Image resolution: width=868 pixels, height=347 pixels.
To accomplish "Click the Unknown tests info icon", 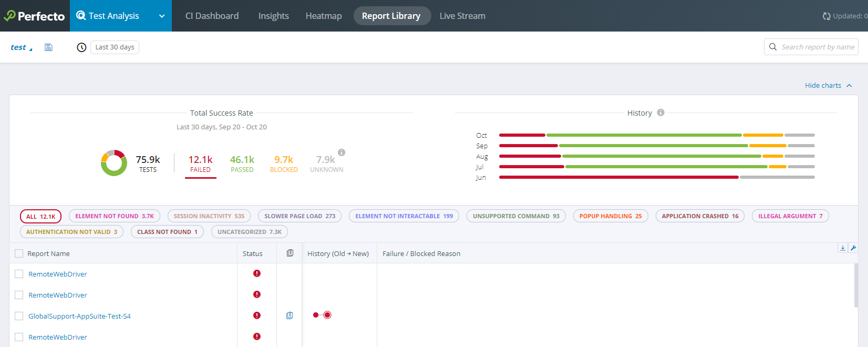I will click(x=342, y=152).
